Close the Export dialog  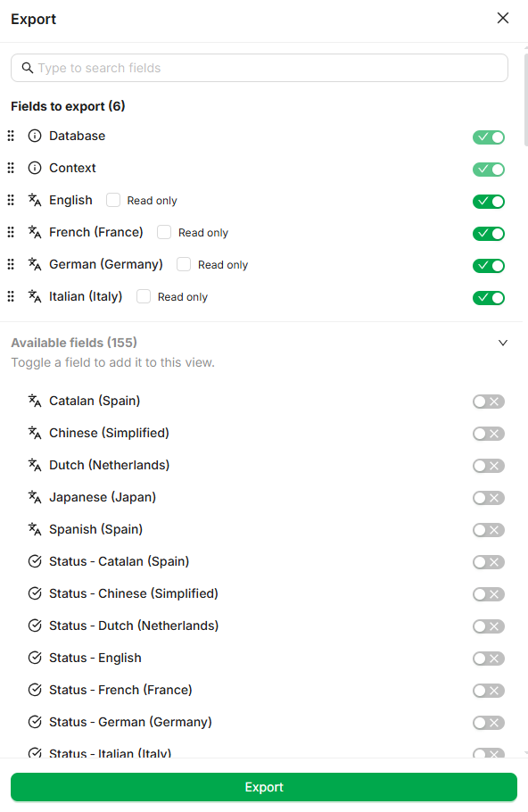coord(503,18)
